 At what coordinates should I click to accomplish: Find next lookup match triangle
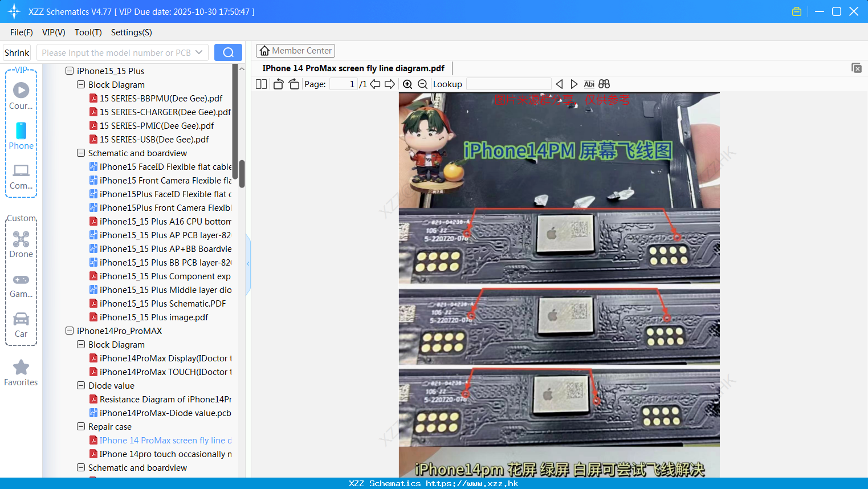click(x=574, y=84)
